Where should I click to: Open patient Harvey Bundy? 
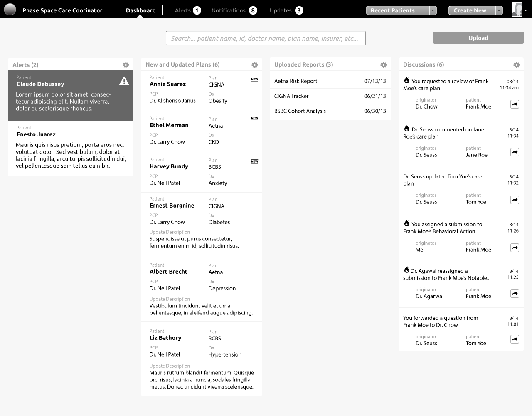pos(169,166)
